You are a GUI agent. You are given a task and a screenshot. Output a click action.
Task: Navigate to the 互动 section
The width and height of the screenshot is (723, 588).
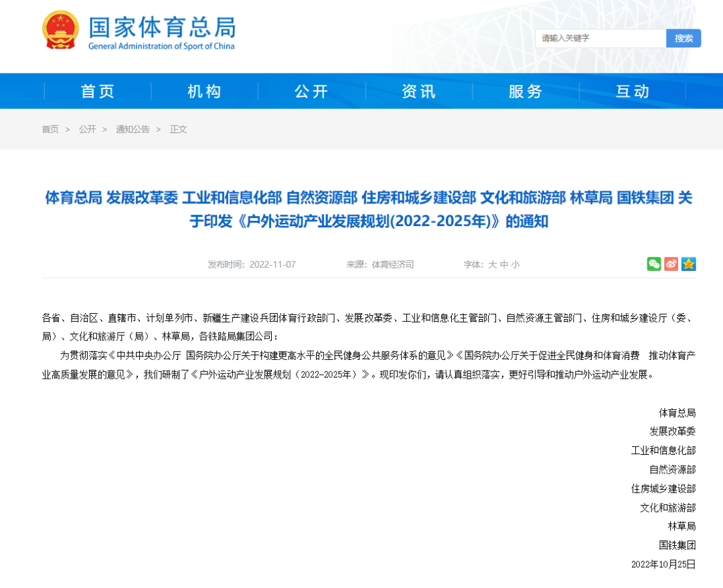[x=633, y=92]
